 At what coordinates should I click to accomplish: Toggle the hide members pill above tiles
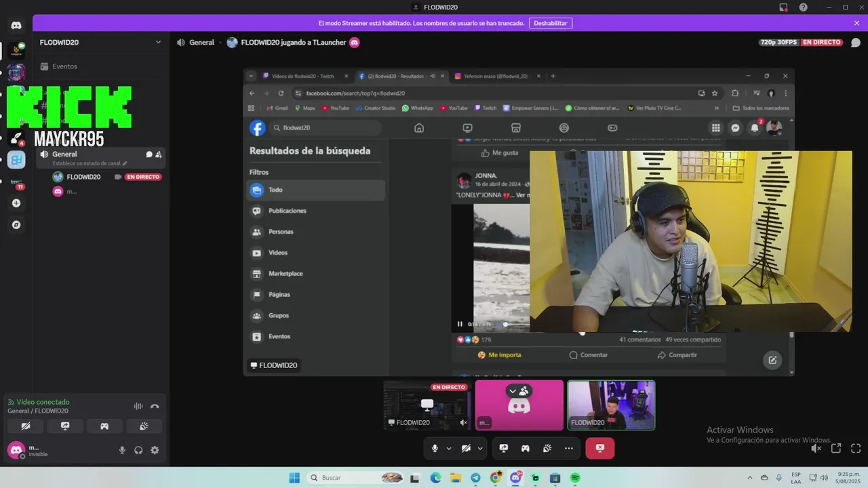tap(519, 391)
